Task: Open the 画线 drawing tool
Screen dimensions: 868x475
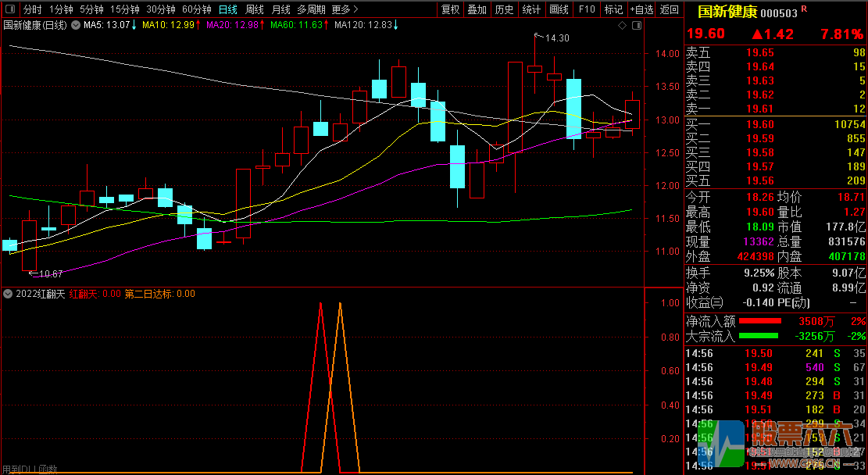Action: click(559, 9)
